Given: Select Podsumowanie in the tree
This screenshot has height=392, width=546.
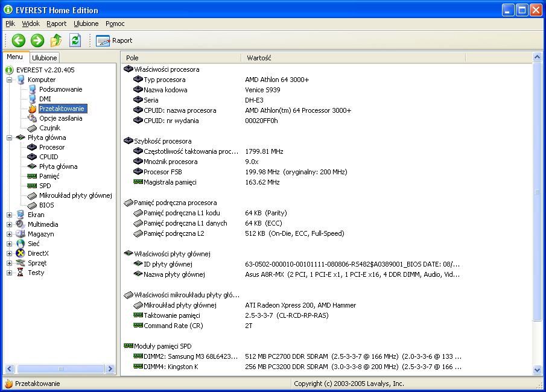Looking at the screenshot, I should point(60,89).
